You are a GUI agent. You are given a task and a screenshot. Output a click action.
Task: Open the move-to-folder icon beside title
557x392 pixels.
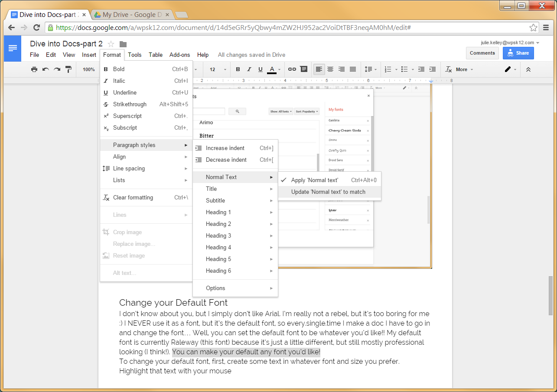[x=123, y=44]
